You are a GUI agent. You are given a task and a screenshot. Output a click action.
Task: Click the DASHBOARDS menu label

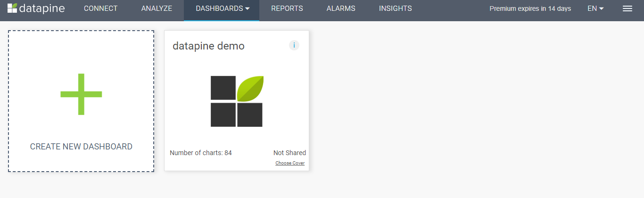(x=219, y=8)
